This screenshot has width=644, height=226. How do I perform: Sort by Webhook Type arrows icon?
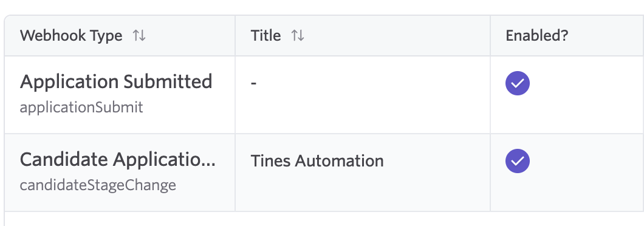coord(139,36)
